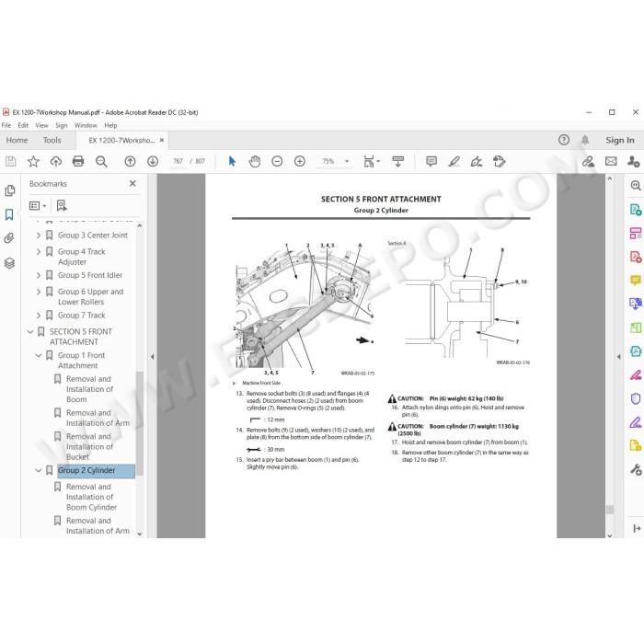Open share with others person icon

click(x=633, y=161)
